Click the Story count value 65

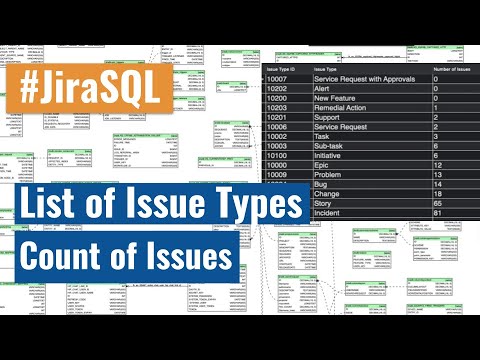(x=438, y=203)
